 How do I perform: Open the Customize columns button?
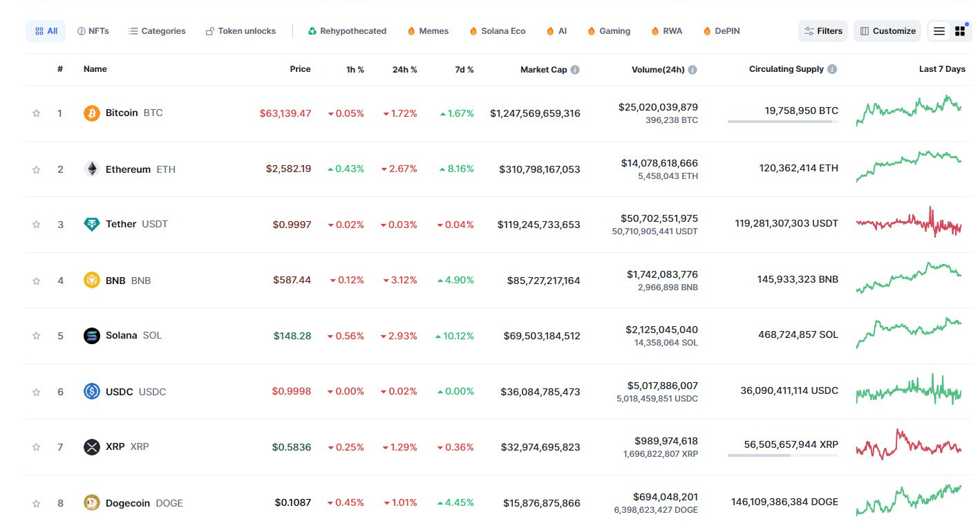(887, 31)
